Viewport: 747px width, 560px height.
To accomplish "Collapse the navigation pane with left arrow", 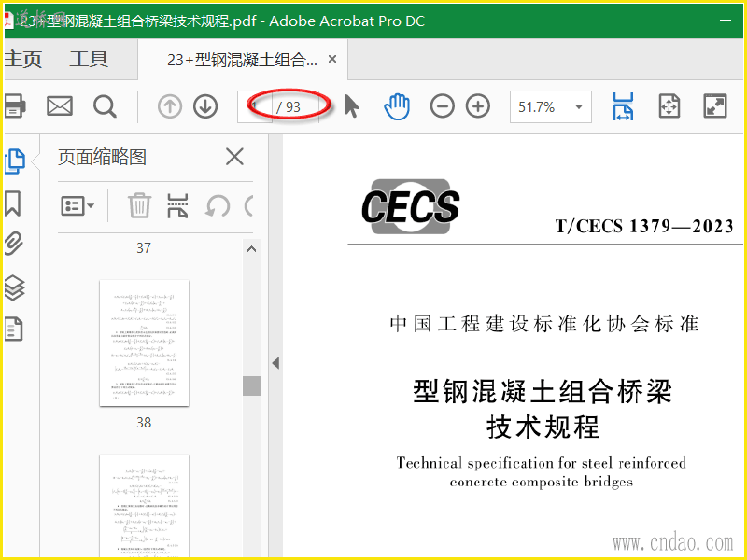I will click(275, 363).
